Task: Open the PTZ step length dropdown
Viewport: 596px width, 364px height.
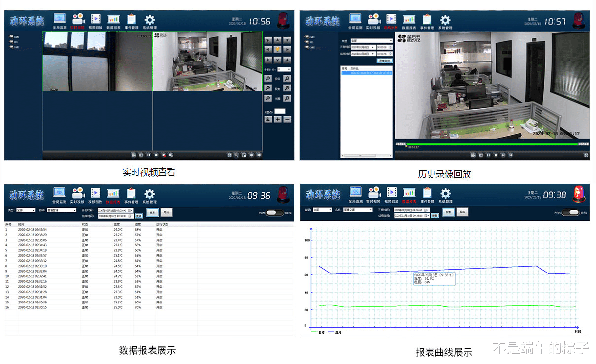Action: (x=284, y=69)
